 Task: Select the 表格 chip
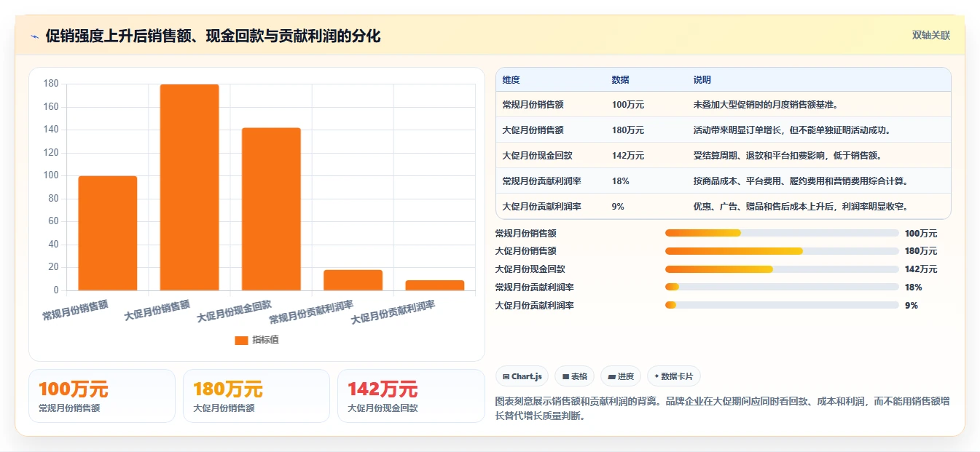click(x=575, y=376)
